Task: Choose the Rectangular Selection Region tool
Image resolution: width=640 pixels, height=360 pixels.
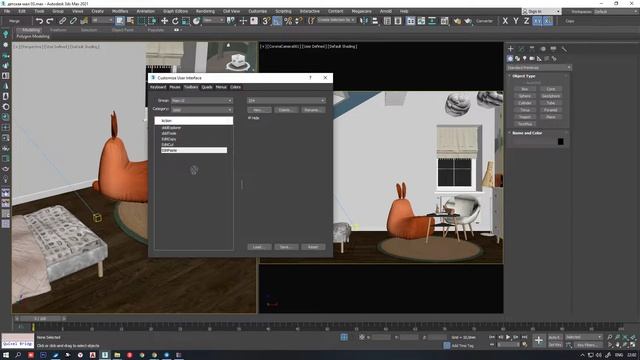Action: (142, 21)
